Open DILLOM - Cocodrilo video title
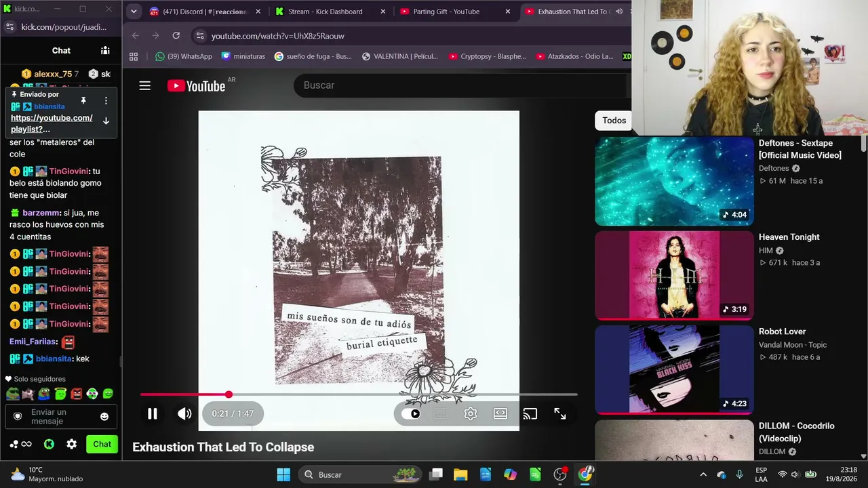 pyautogui.click(x=796, y=432)
